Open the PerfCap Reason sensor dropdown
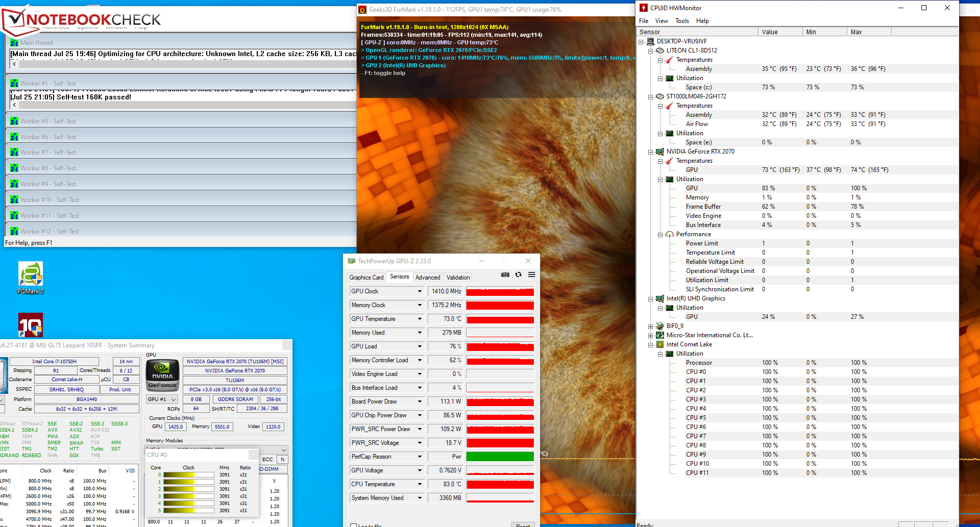Viewport: 980px width, 527px height. click(420, 457)
